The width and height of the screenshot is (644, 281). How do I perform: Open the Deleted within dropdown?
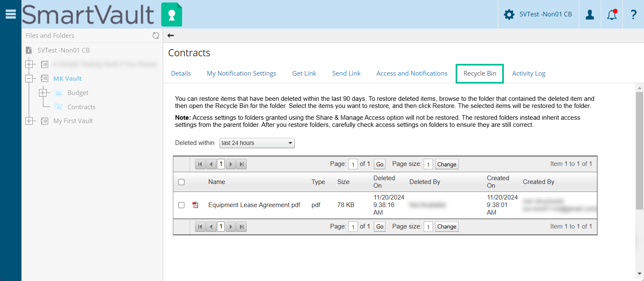257,143
